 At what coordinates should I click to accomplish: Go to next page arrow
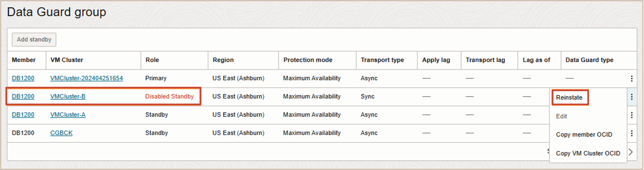click(x=631, y=152)
